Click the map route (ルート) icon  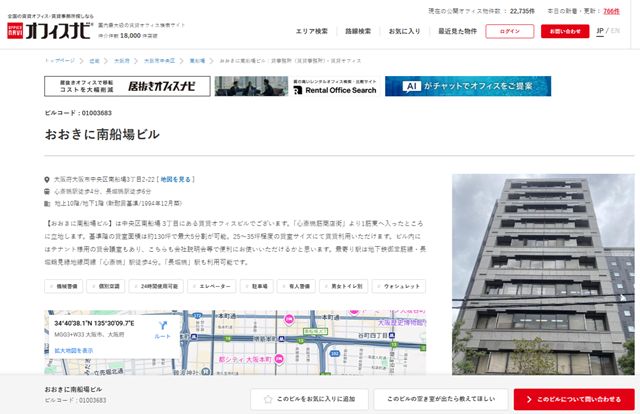click(162, 326)
